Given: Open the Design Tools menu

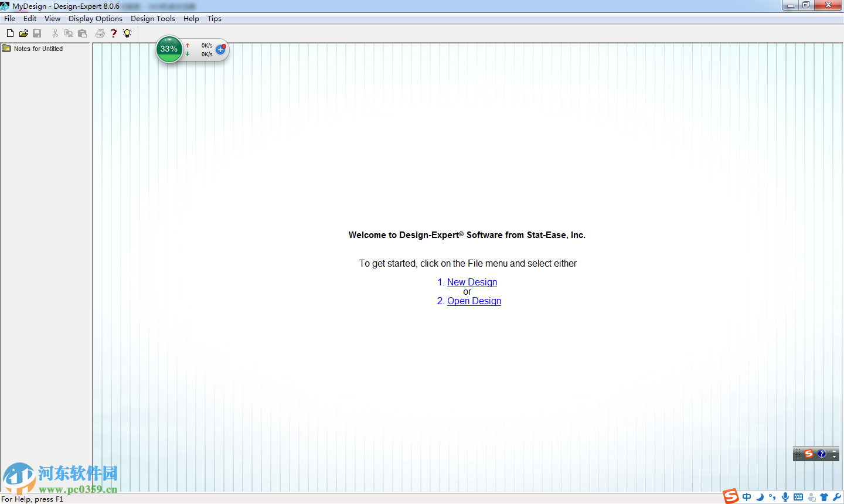Looking at the screenshot, I should tap(153, 19).
